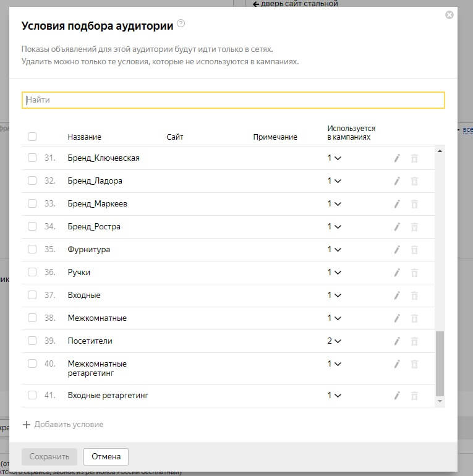Viewport: 473px width, 476px height.
Task: Focus the Найти search field
Action: tap(233, 100)
